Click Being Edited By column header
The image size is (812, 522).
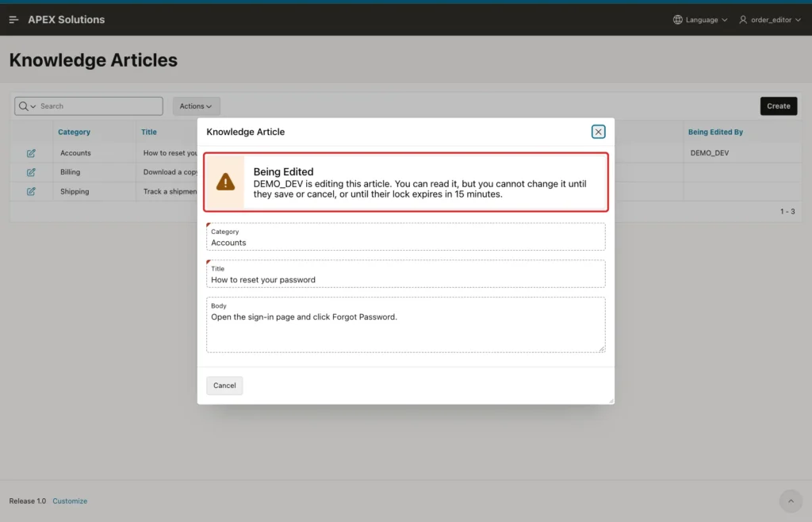click(x=715, y=132)
